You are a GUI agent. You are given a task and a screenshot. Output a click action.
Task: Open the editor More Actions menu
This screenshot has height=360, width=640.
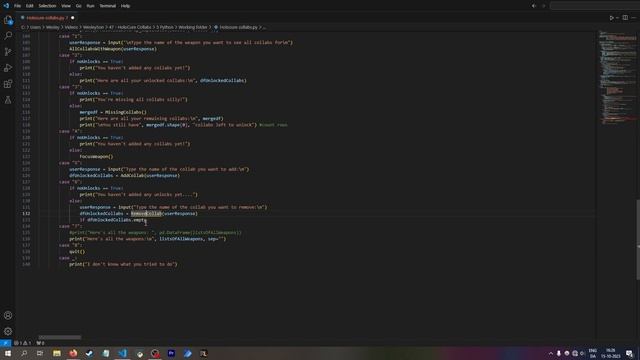tap(633, 18)
